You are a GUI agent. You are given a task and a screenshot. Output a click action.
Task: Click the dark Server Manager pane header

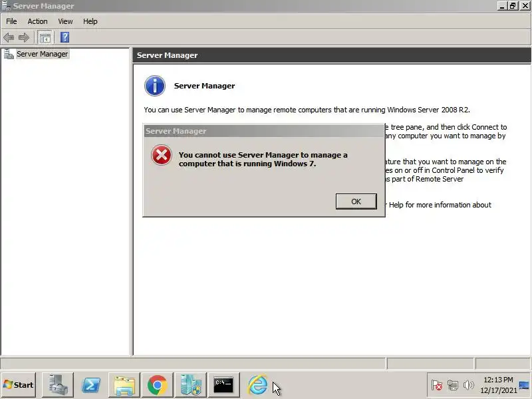click(x=332, y=55)
